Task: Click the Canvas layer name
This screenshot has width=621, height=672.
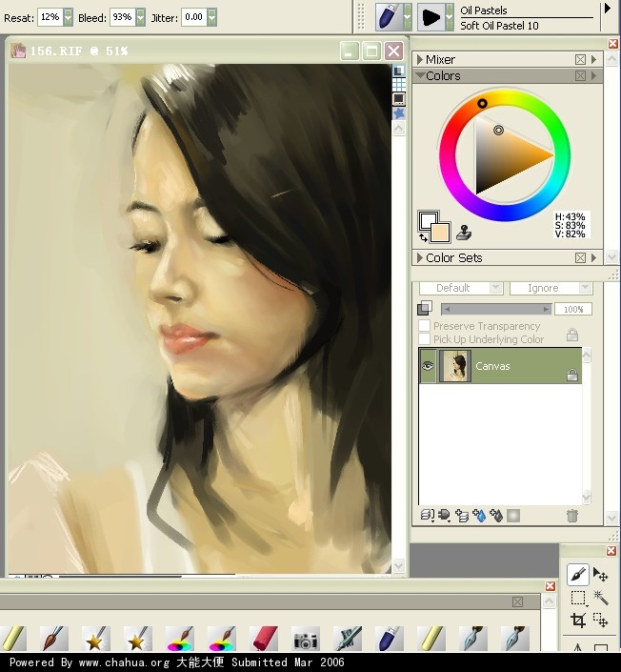Action: [492, 366]
